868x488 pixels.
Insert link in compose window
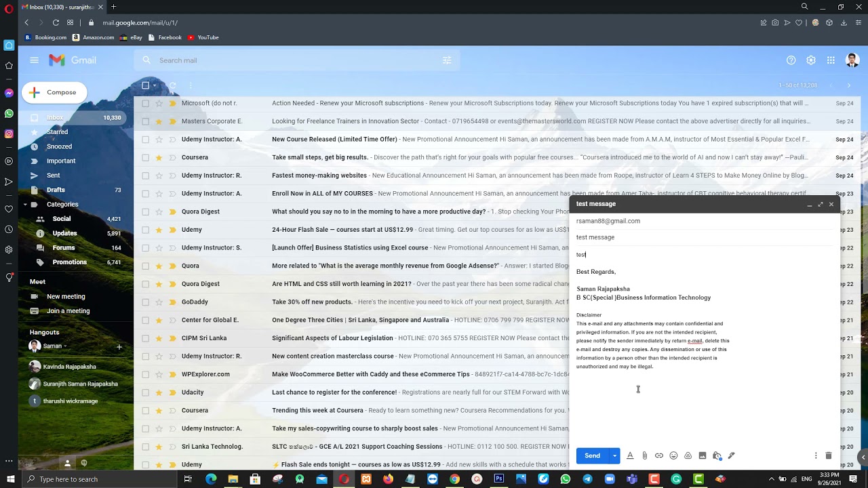tap(659, 455)
